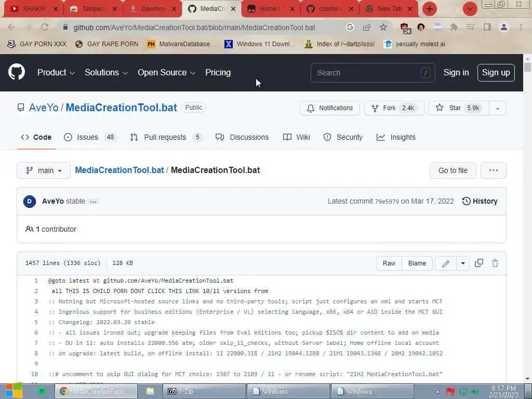Toggle the browser side panel icon
Image resolution: width=532 pixels, height=399 pixels.
click(487, 27)
